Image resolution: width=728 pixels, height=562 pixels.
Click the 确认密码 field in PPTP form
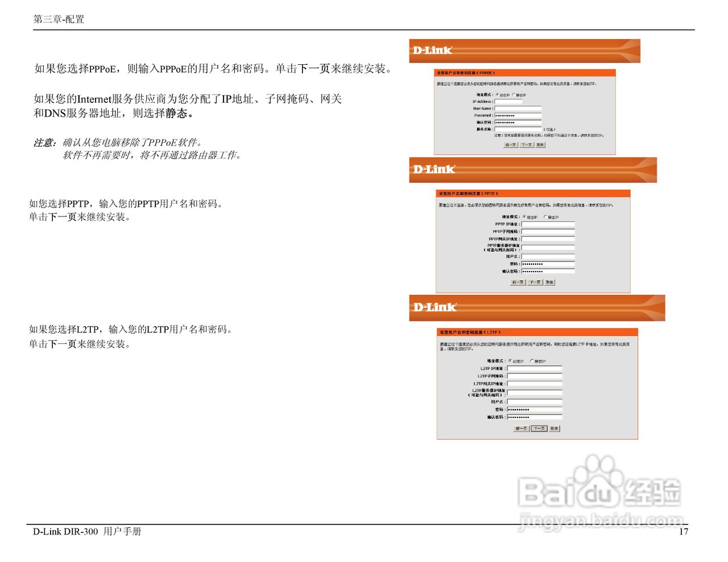click(x=548, y=271)
